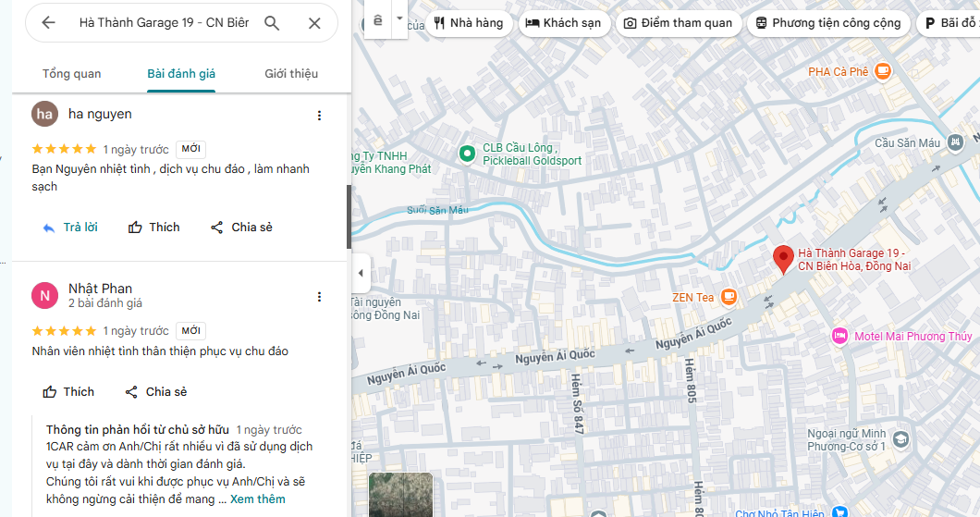Viewport: 980px width, 517px height.
Task: Clear the search with the X icon
Action: pos(314,23)
